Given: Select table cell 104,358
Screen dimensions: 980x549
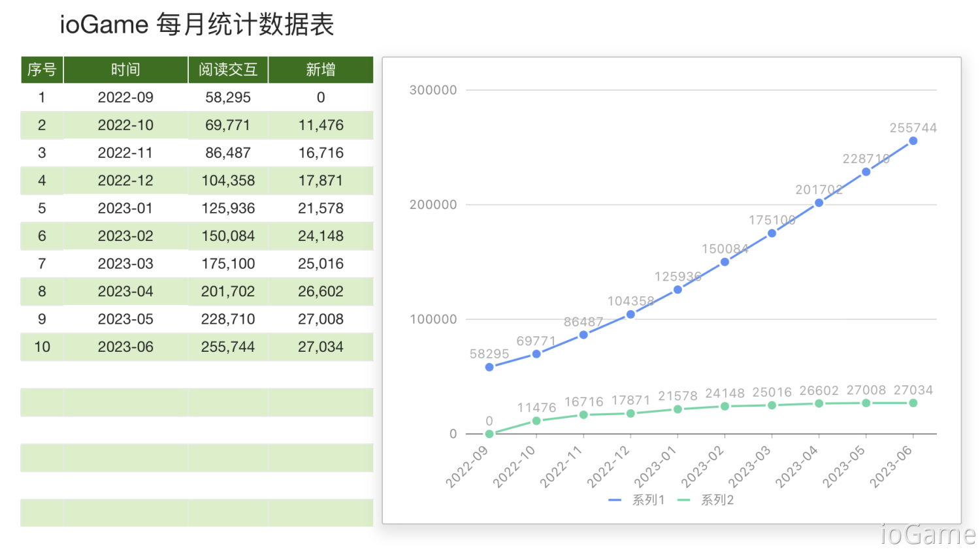Looking at the screenshot, I should (x=228, y=181).
